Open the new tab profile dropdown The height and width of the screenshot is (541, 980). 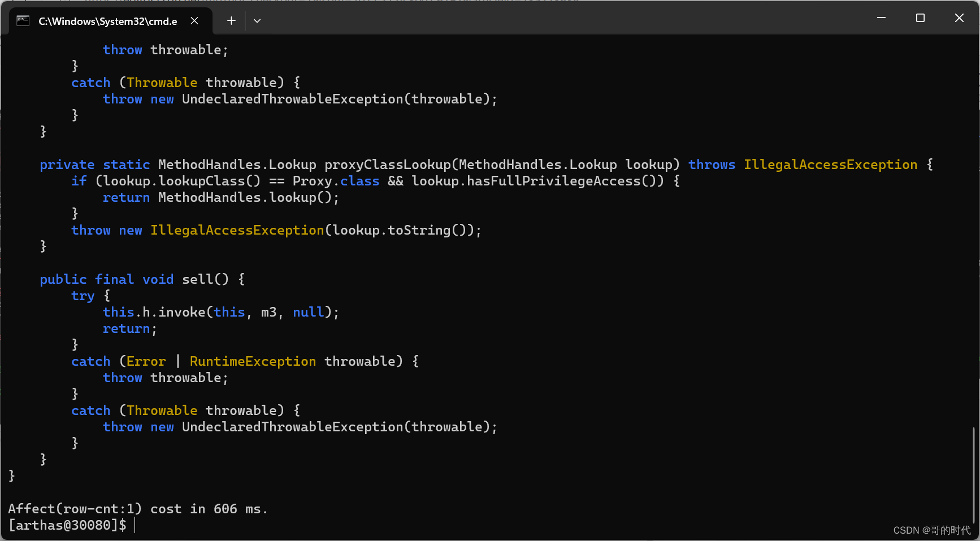(x=257, y=21)
